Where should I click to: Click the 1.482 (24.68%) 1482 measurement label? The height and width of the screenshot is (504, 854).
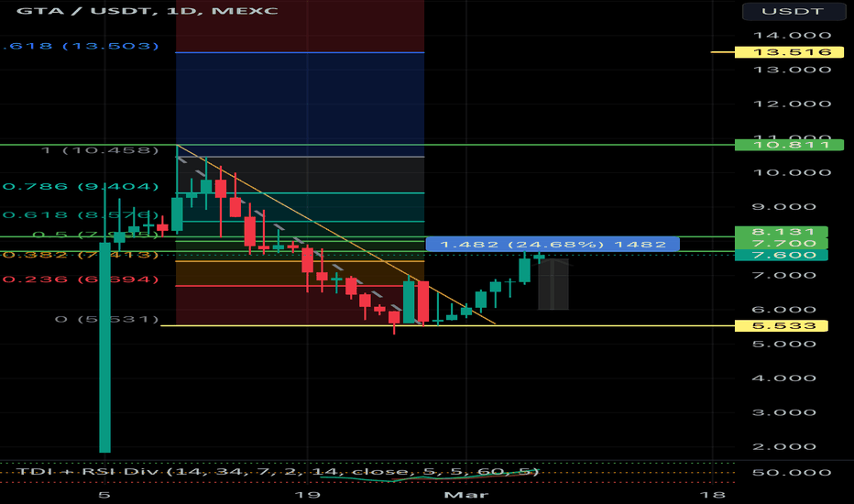pyautogui.click(x=553, y=244)
